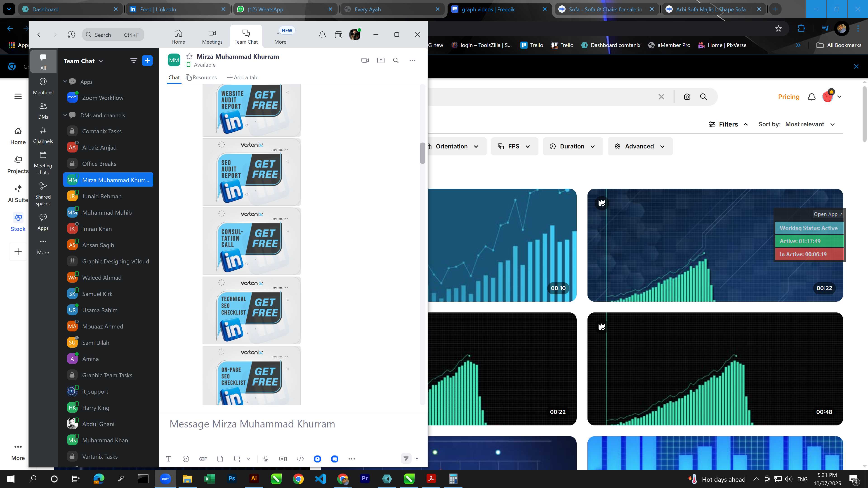Open the Advanced filter dropdown
The height and width of the screenshot is (488, 868).
click(x=640, y=146)
